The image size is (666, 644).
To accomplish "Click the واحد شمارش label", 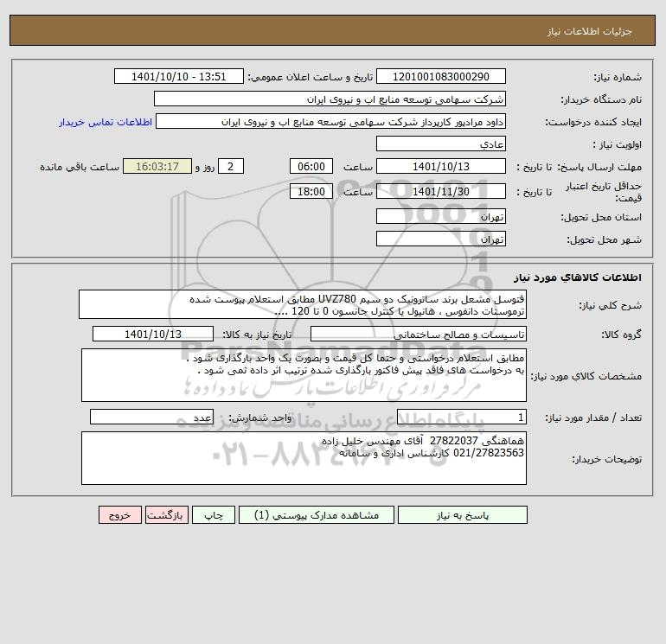I will coord(260,418).
